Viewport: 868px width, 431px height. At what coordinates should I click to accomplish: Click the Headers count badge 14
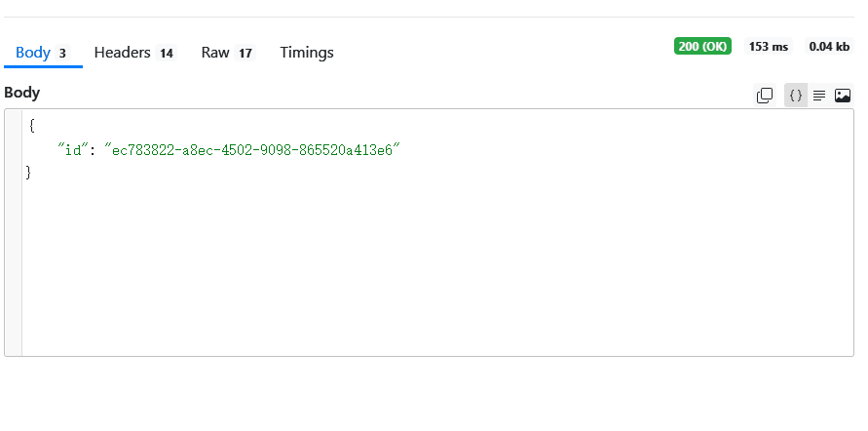click(x=167, y=54)
